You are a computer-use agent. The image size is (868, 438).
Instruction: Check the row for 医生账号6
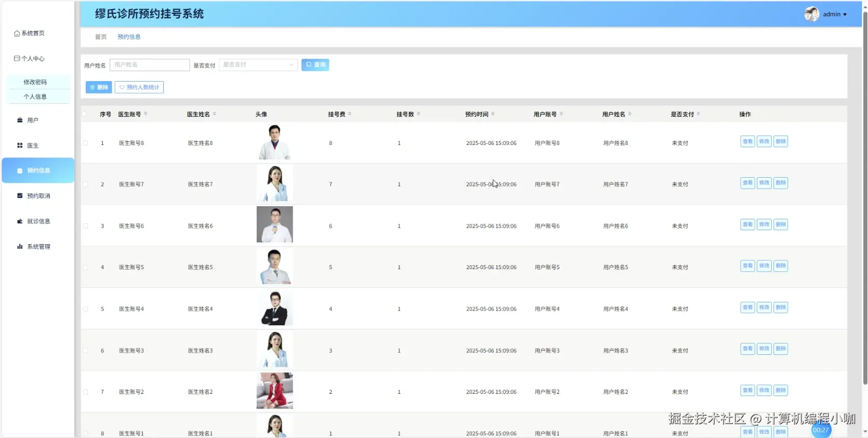(85, 226)
